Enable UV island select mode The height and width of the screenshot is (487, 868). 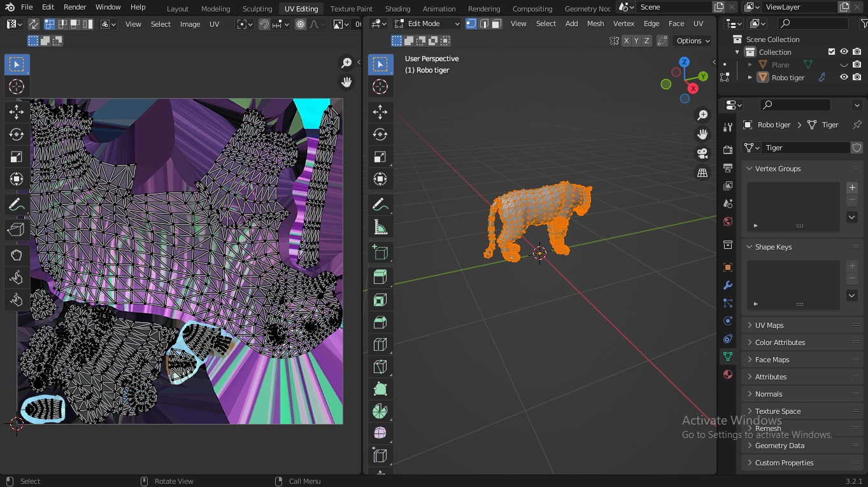[87, 24]
